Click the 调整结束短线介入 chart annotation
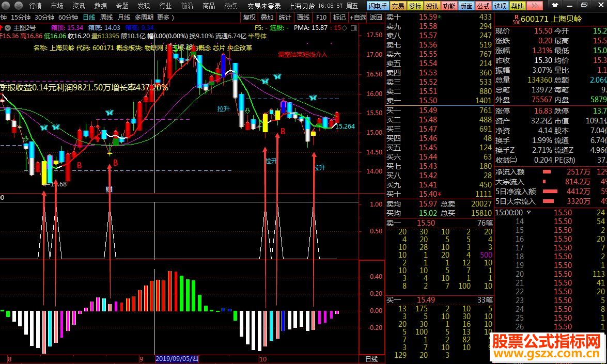Screen dimensions: 607x364 (302, 55)
